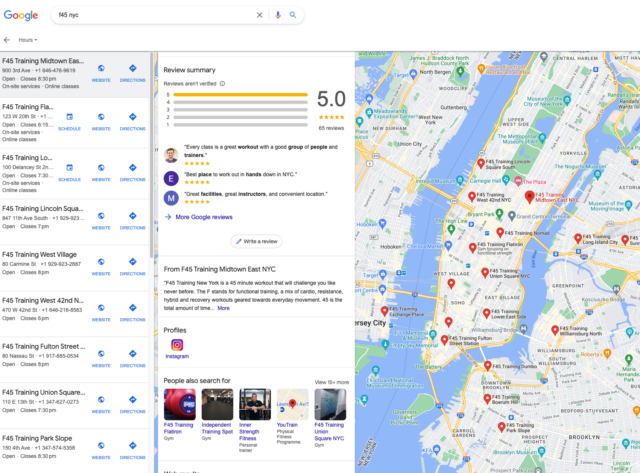Screen dimensions: 640x473
Task: Click the reviews not verified info icon
Action: tap(222, 83)
